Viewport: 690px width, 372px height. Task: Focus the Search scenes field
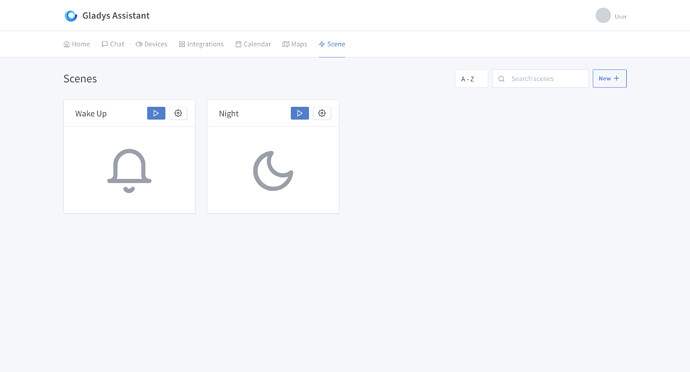(x=540, y=79)
